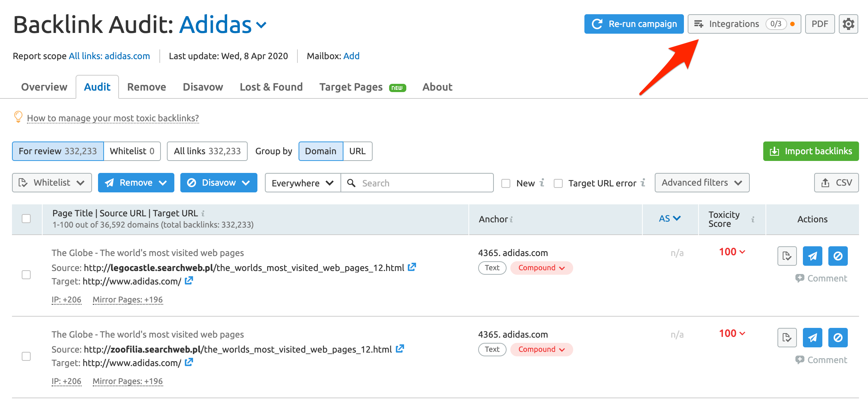Check the Target URL error checkbox

[558, 183]
